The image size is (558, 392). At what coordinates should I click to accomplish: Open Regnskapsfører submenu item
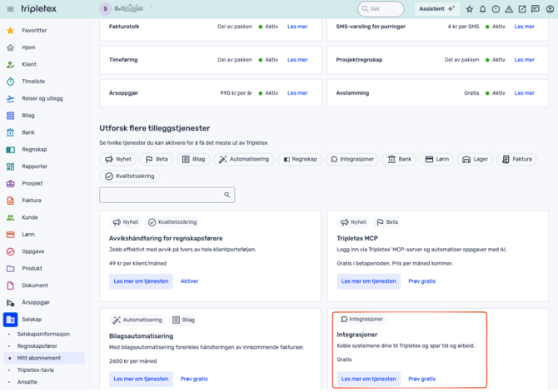[37, 346]
